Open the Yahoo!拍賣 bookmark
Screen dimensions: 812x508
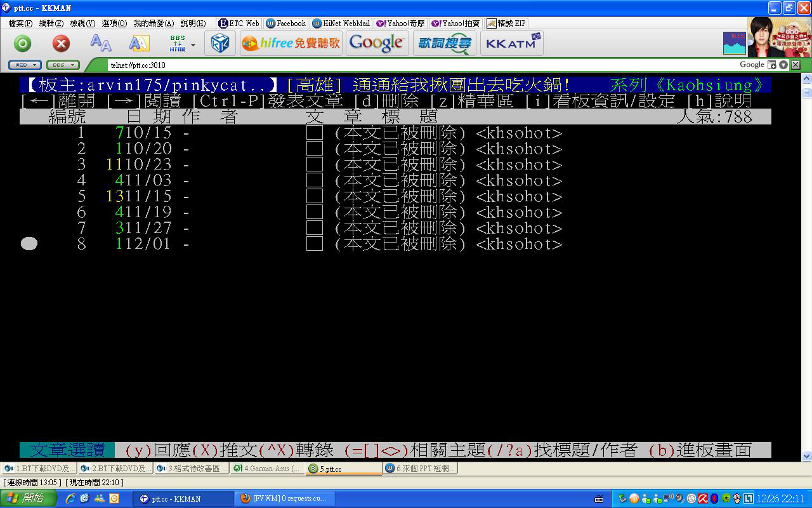pyautogui.click(x=455, y=23)
